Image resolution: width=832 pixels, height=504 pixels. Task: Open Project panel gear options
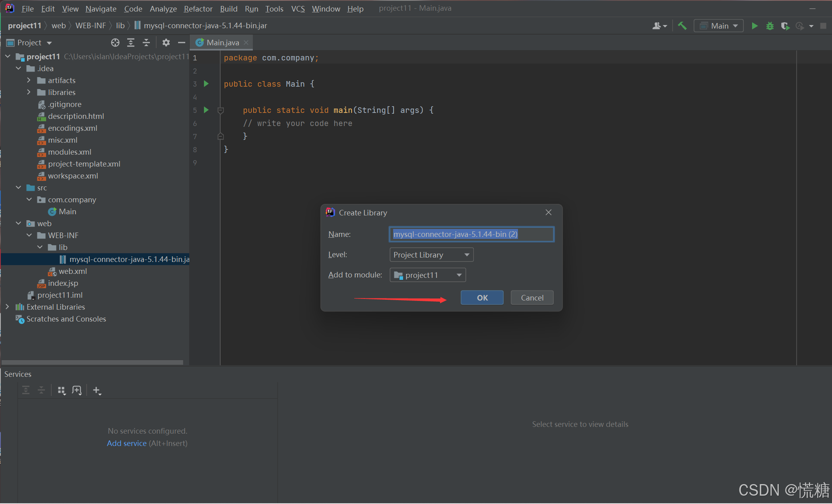[166, 43]
